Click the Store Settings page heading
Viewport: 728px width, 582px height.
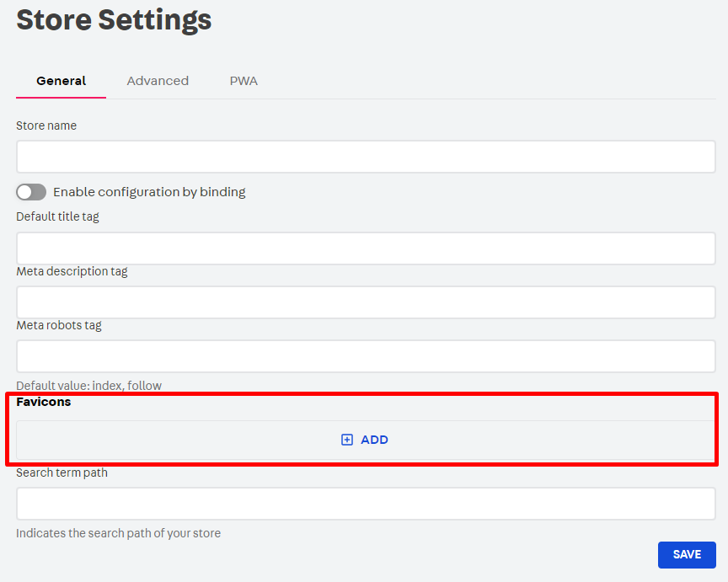tap(114, 19)
